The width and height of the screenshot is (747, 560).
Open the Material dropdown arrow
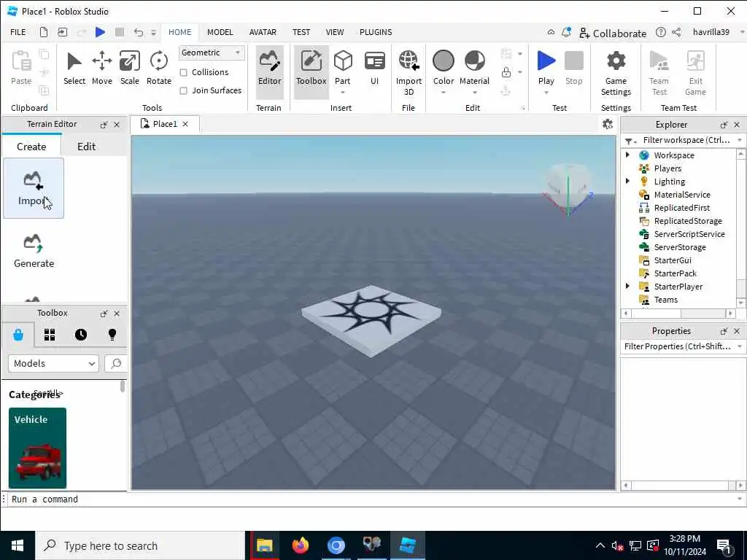point(474,93)
